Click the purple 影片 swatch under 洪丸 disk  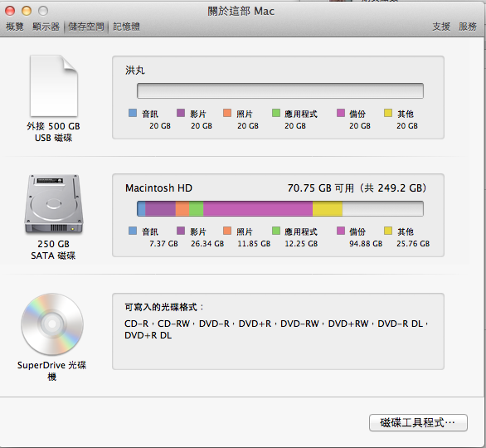181,113
